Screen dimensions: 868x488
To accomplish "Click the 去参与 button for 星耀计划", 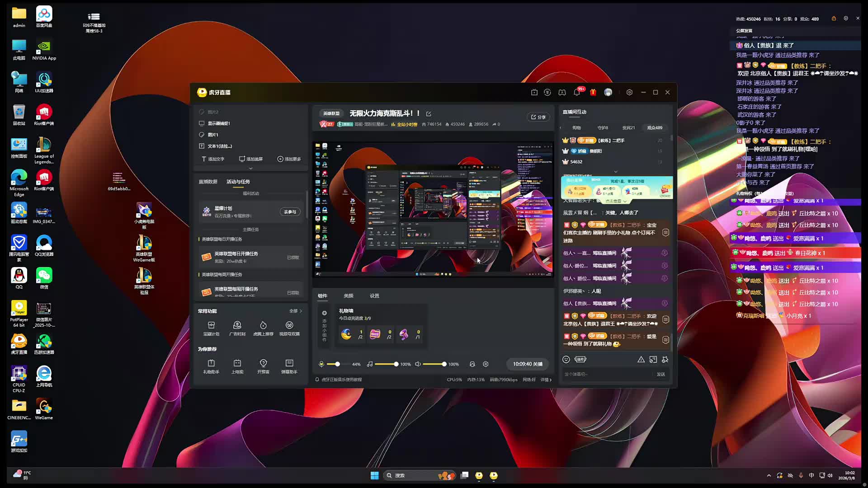I will tap(290, 212).
